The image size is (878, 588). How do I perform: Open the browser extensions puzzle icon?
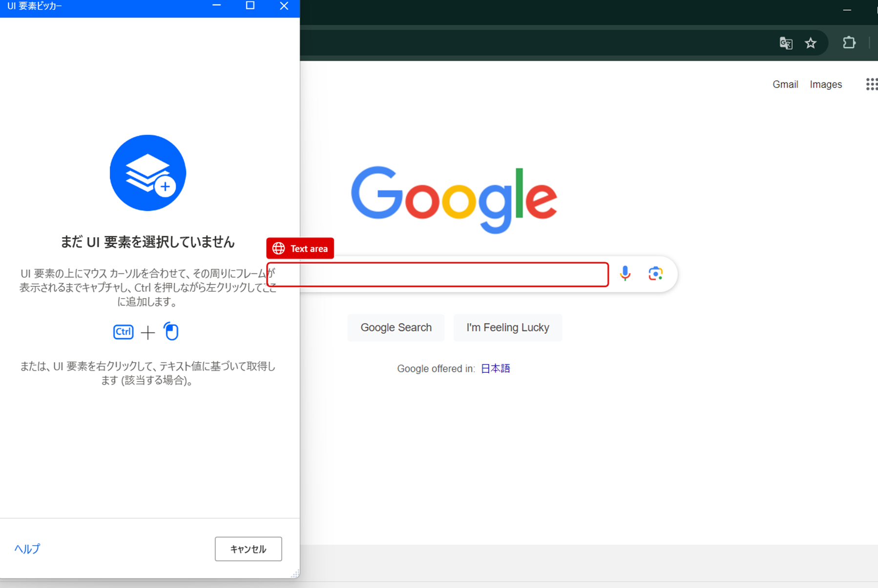coord(849,42)
